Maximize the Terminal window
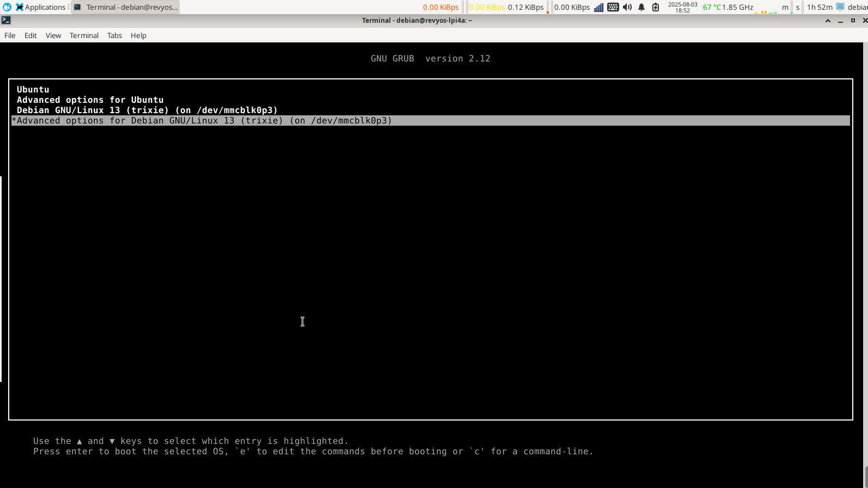The height and width of the screenshot is (488, 868). coord(853,20)
